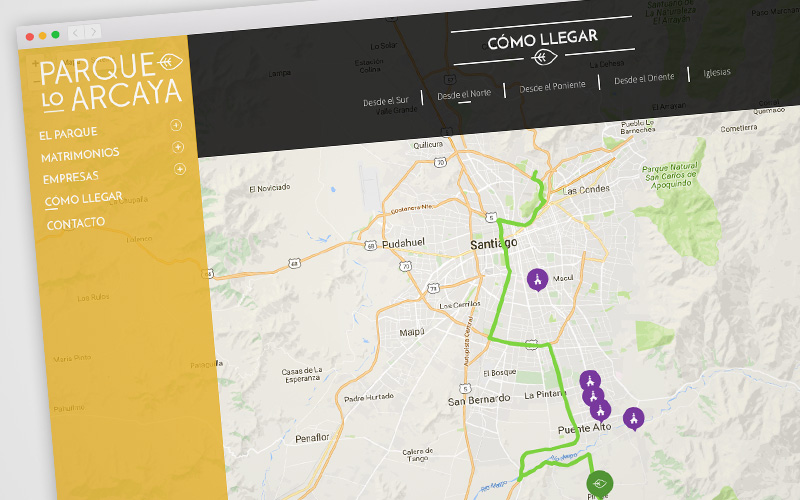
Task: Click the purple church marker east of Puente Alto
Action: click(x=634, y=418)
